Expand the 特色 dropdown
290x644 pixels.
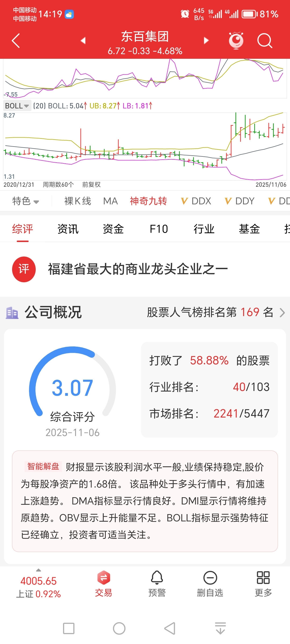[x=26, y=201]
